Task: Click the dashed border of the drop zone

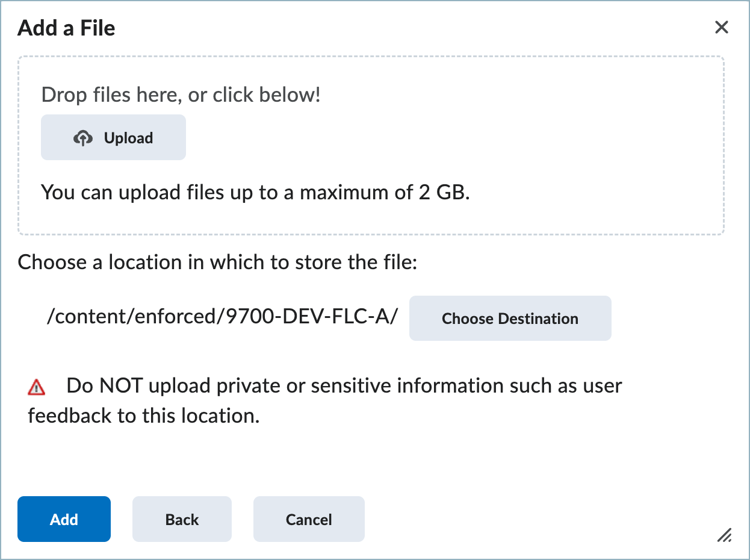Action: [x=371, y=55]
